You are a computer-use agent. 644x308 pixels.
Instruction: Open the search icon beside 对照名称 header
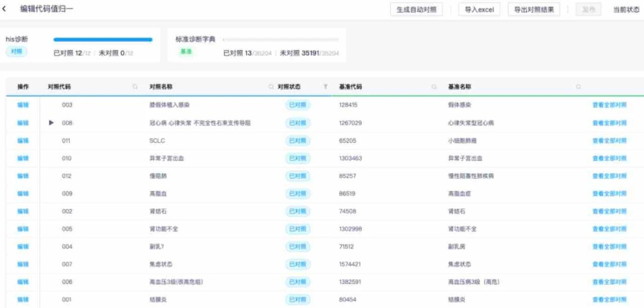point(271,86)
